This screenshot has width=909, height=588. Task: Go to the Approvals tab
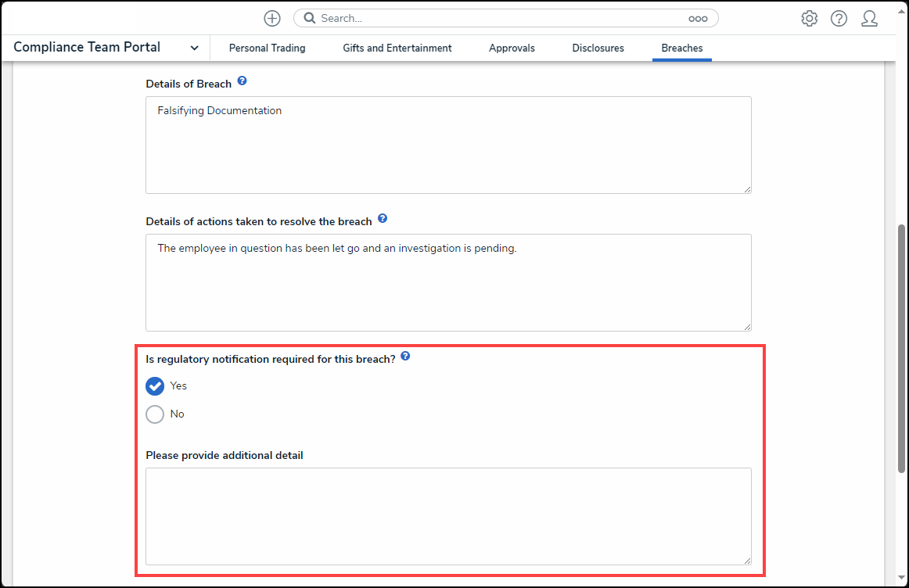coord(512,48)
